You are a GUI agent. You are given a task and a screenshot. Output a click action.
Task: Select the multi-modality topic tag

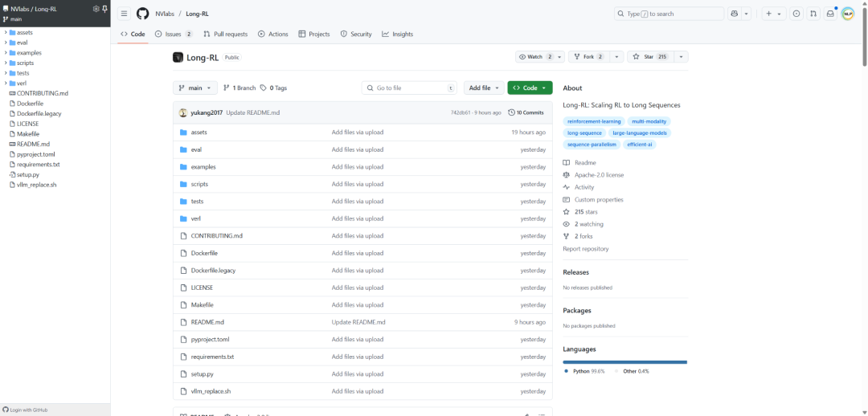[x=649, y=121]
